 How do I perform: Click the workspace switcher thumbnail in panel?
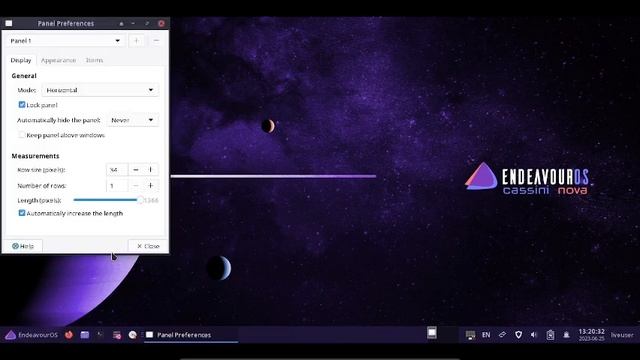(x=432, y=333)
